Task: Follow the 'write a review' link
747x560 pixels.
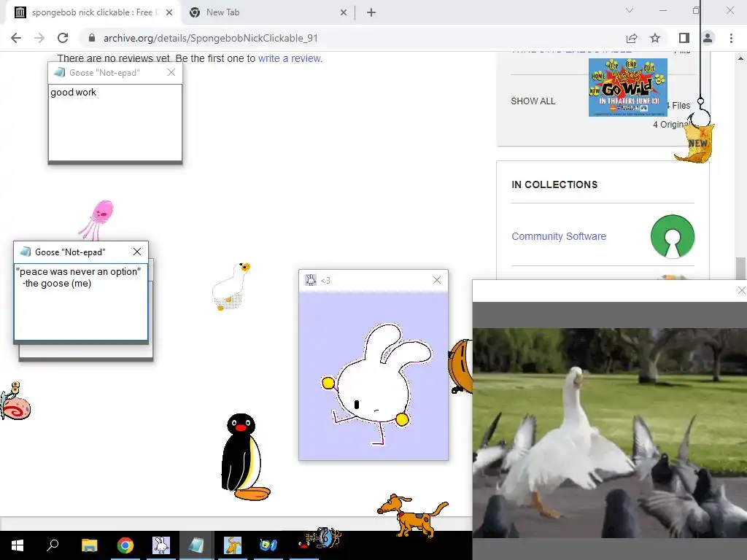Action: [289, 58]
